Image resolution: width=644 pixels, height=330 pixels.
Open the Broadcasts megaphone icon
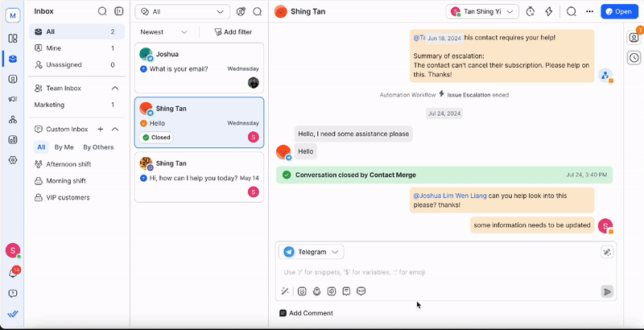click(x=13, y=99)
